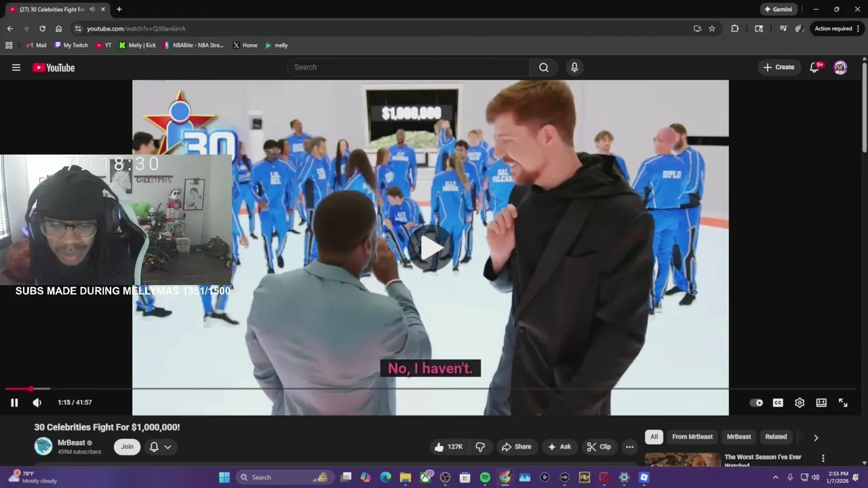868x488 pixels.
Task: Open the NBABite bookmark
Action: [193, 45]
